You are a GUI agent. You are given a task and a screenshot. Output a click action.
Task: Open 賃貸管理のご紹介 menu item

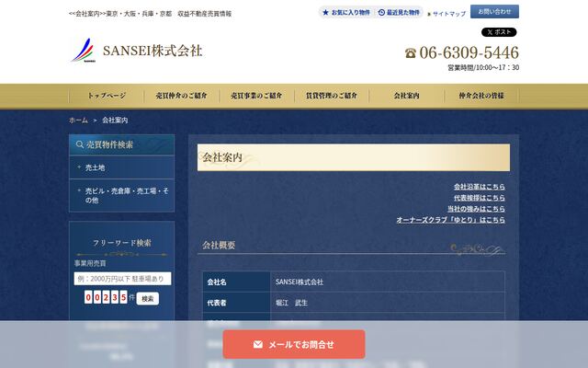[332, 96]
